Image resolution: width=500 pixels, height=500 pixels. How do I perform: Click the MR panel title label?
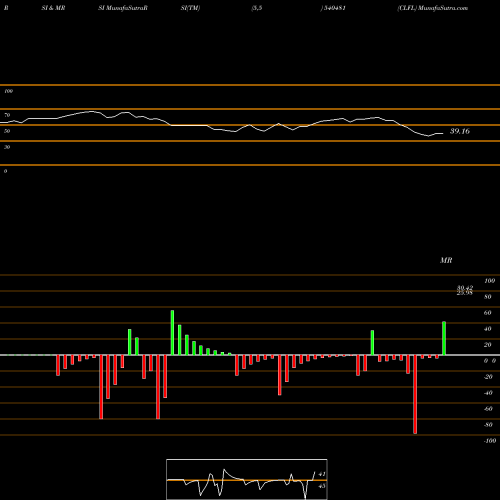point(446,260)
